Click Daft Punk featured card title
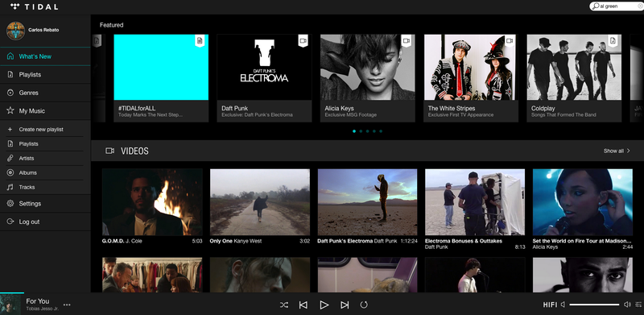 [234, 108]
